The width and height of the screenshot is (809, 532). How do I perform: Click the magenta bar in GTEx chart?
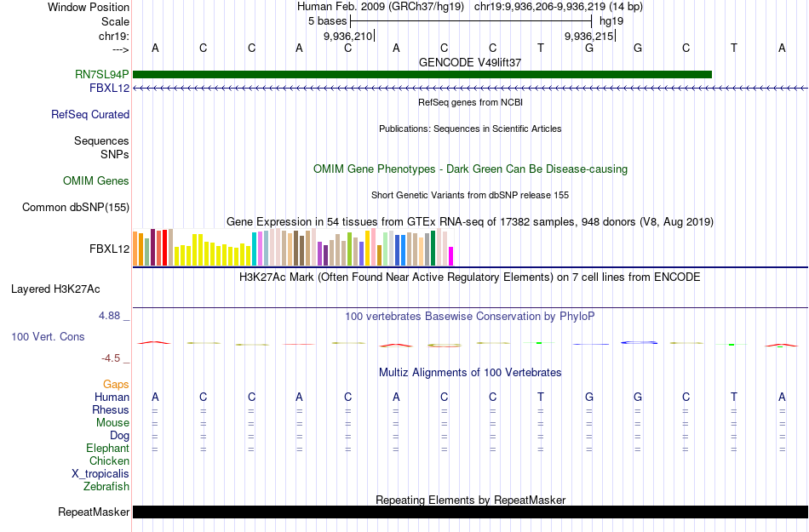[451, 257]
